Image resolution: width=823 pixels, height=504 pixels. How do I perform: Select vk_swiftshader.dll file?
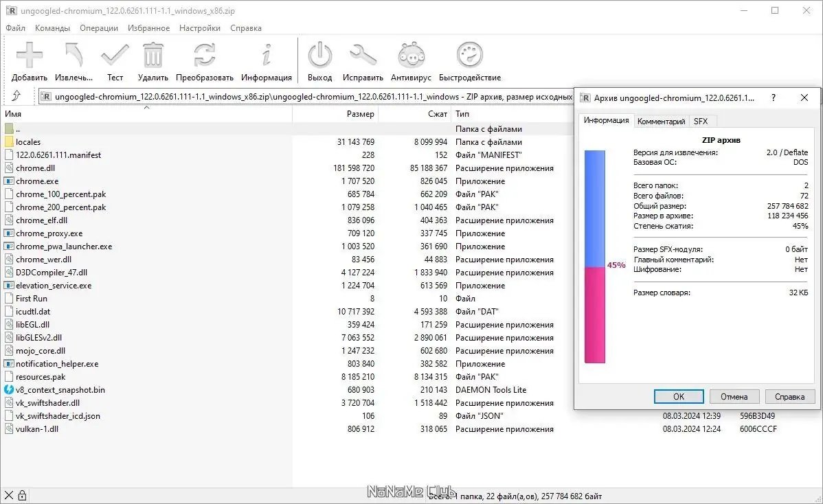coord(48,403)
